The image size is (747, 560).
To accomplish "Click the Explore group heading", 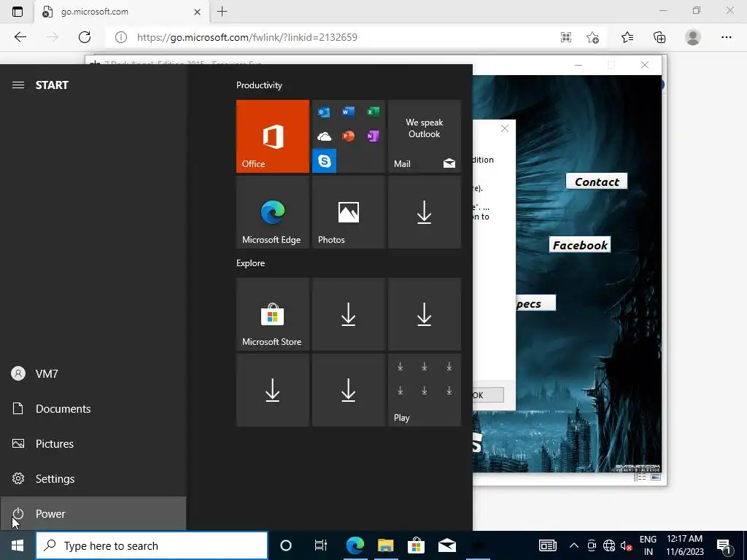I will coord(251,263).
